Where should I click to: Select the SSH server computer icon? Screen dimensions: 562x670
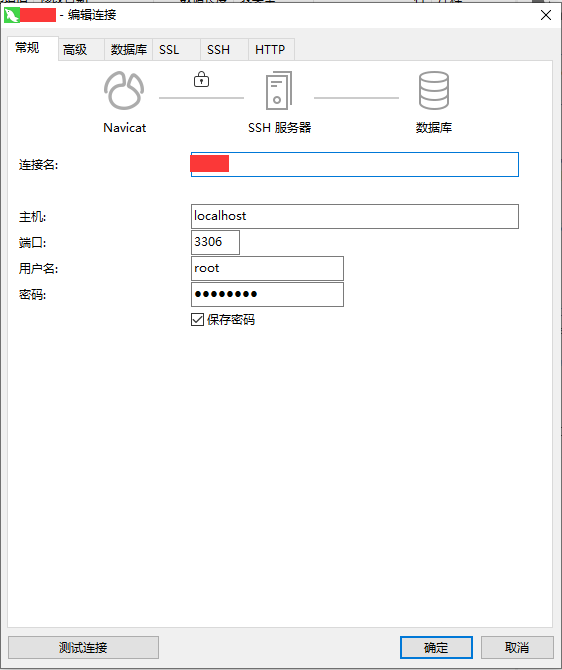pos(279,90)
